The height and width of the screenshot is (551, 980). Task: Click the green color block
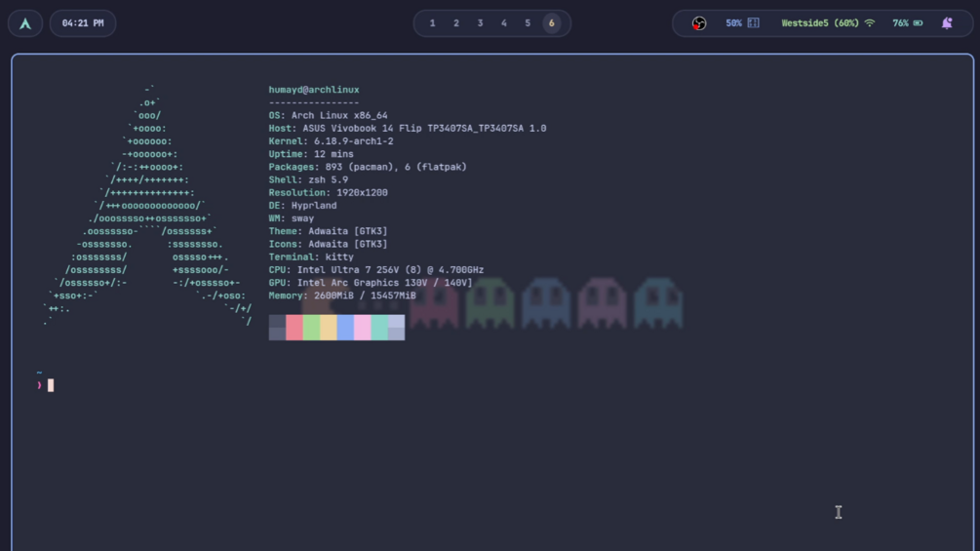point(311,328)
